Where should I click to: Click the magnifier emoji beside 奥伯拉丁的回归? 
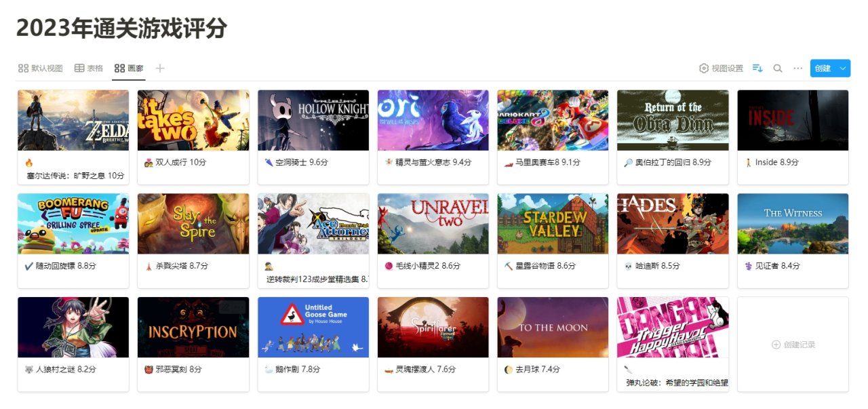[x=628, y=163]
